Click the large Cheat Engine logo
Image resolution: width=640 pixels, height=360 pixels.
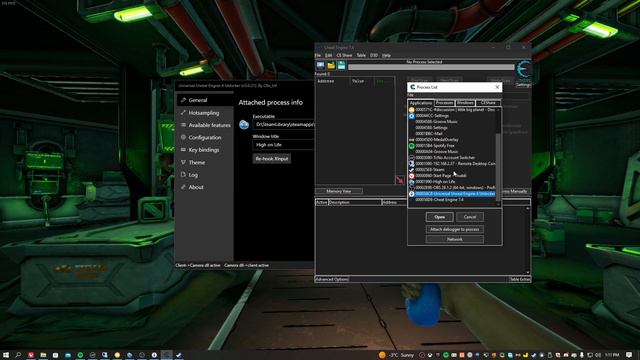[524, 70]
